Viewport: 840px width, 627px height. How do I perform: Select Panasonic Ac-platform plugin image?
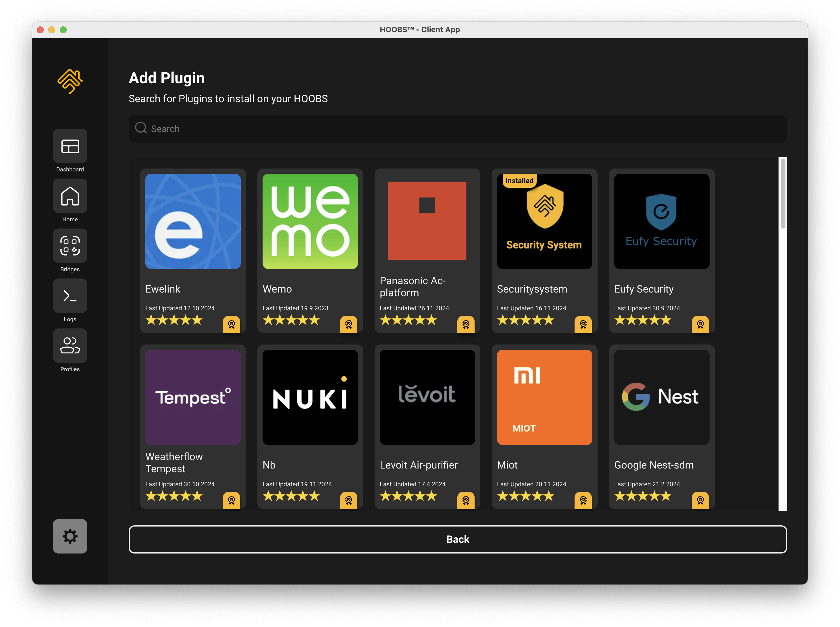[427, 221]
